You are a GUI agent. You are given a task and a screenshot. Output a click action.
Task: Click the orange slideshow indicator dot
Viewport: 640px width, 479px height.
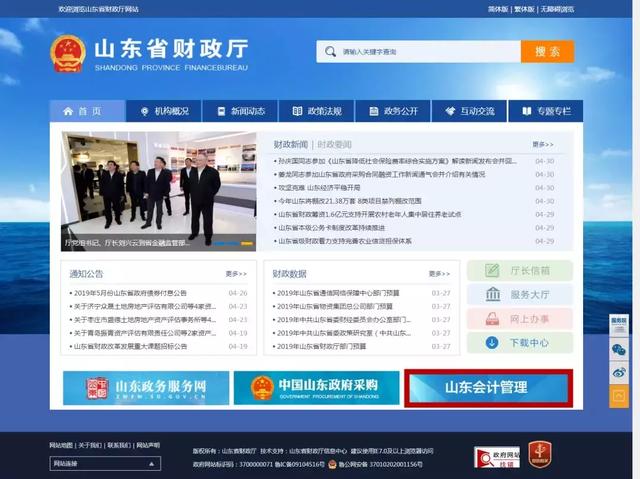(247, 243)
